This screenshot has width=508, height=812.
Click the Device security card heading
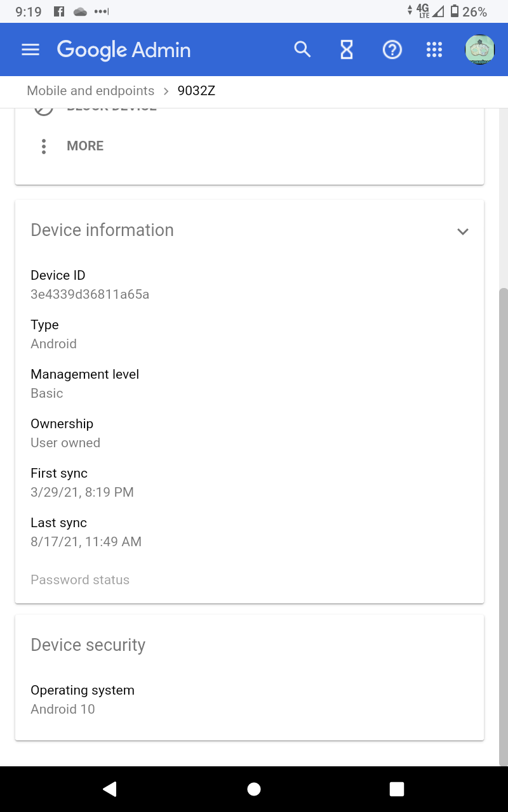click(88, 645)
